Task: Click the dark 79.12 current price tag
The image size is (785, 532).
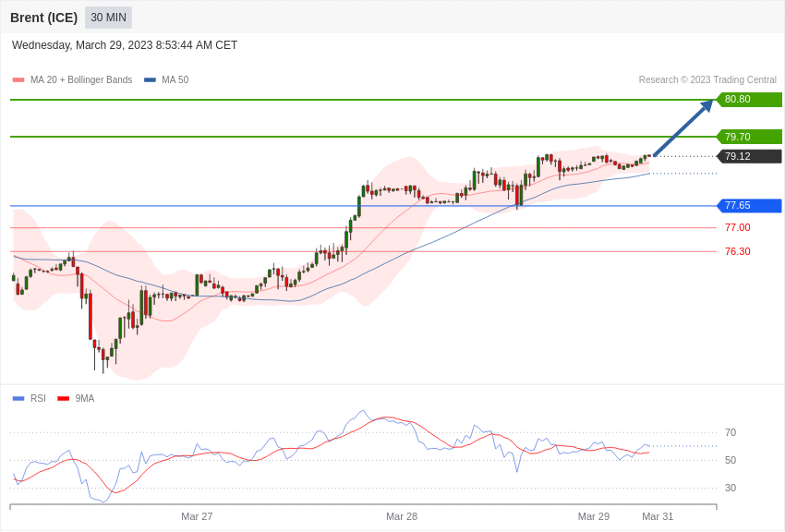Action: [749, 157]
